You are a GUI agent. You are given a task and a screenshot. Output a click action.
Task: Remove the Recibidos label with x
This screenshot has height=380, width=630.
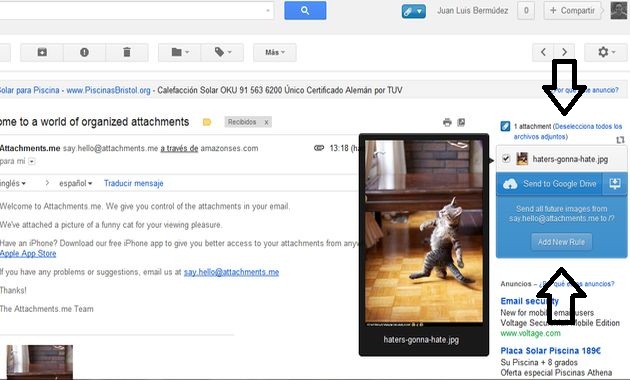coord(266,122)
